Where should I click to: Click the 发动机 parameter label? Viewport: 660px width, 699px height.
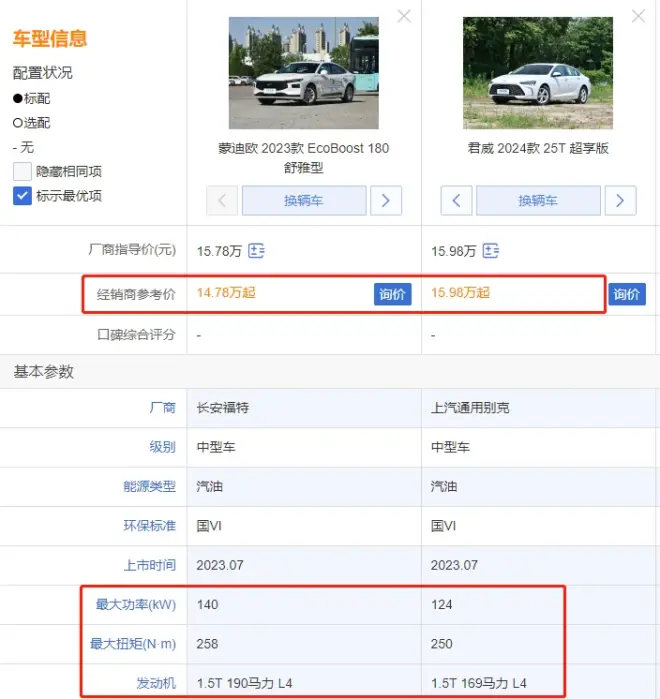156,683
